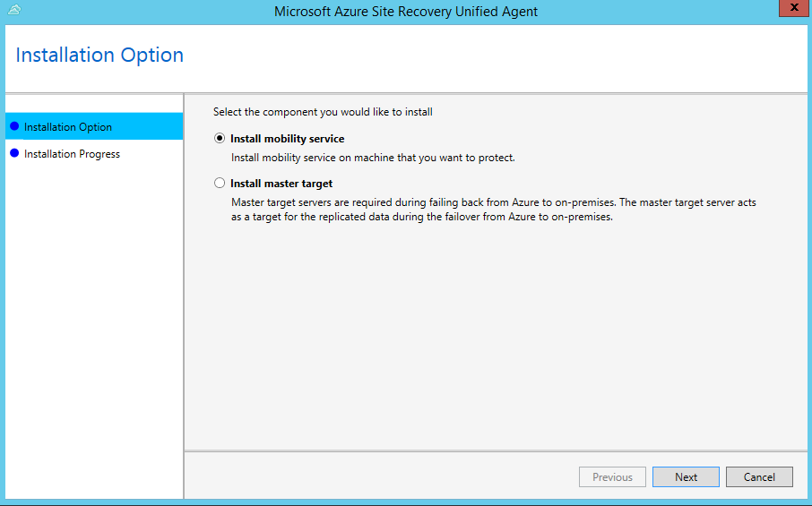Open the Installation Option step in sidebar
Viewport: 812px width, 506px height.
pyautogui.click(x=94, y=126)
